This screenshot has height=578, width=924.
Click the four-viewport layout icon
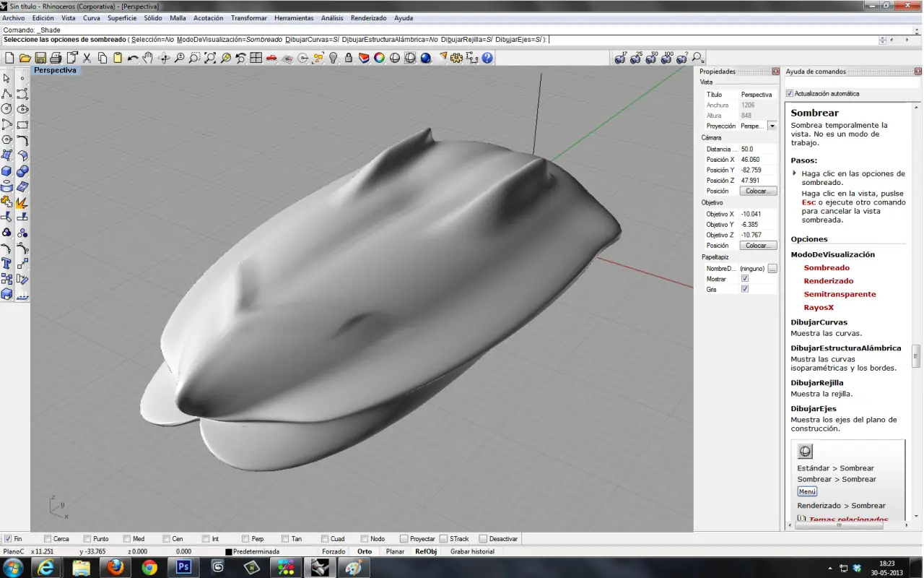pos(256,58)
